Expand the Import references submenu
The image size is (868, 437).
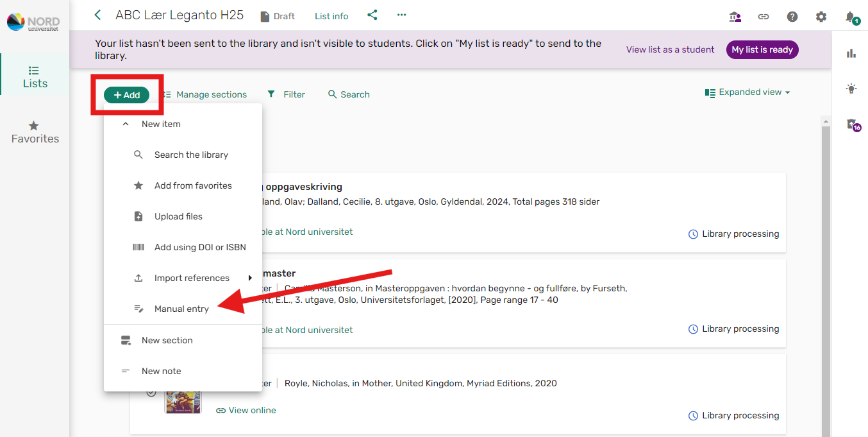tap(183, 278)
